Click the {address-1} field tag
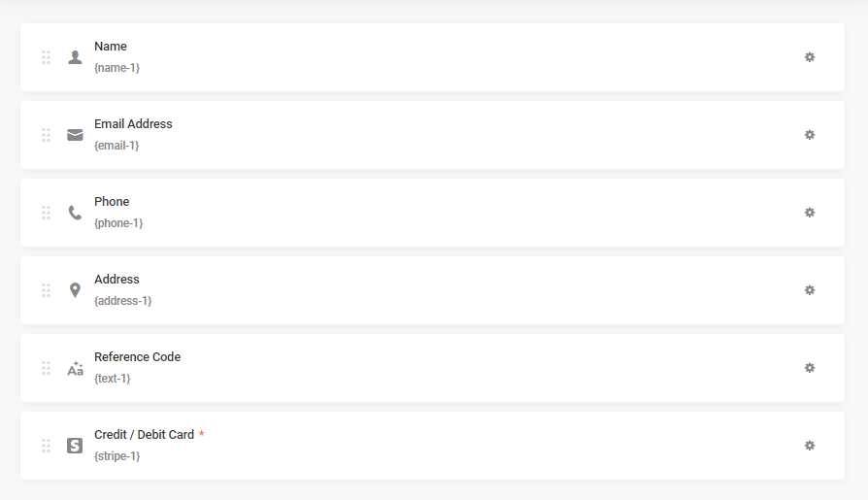This screenshot has width=868, height=500. point(123,301)
